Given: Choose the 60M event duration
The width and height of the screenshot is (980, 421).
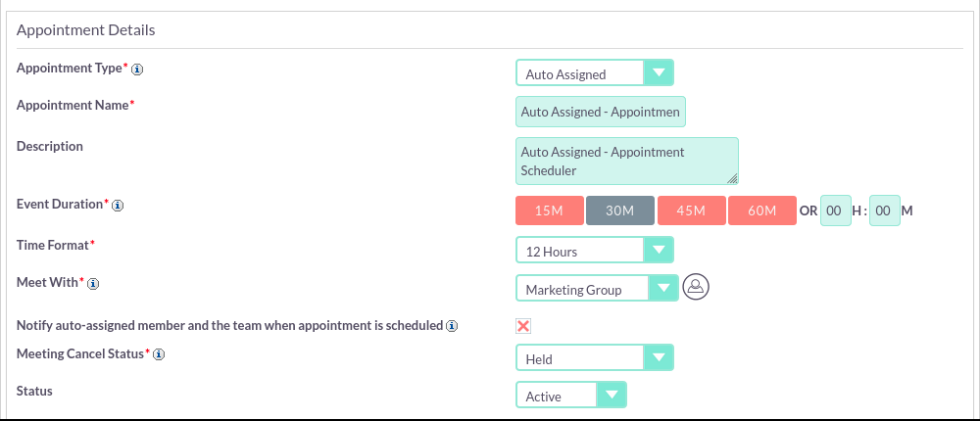Looking at the screenshot, I should [x=761, y=210].
